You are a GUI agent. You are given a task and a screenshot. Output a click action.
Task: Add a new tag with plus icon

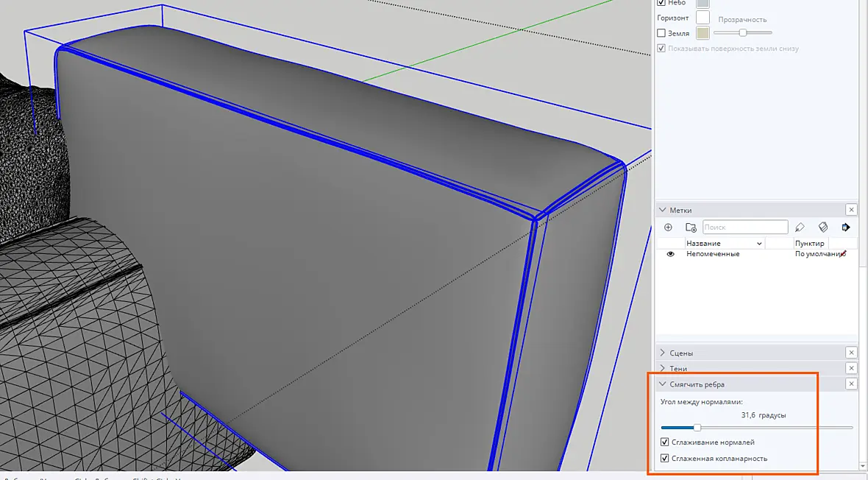pyautogui.click(x=668, y=227)
